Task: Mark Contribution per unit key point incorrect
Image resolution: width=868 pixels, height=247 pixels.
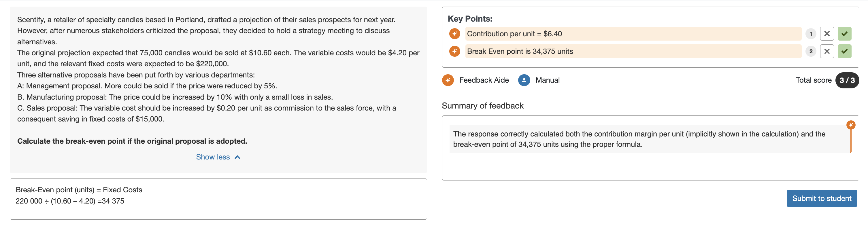Action: click(827, 34)
